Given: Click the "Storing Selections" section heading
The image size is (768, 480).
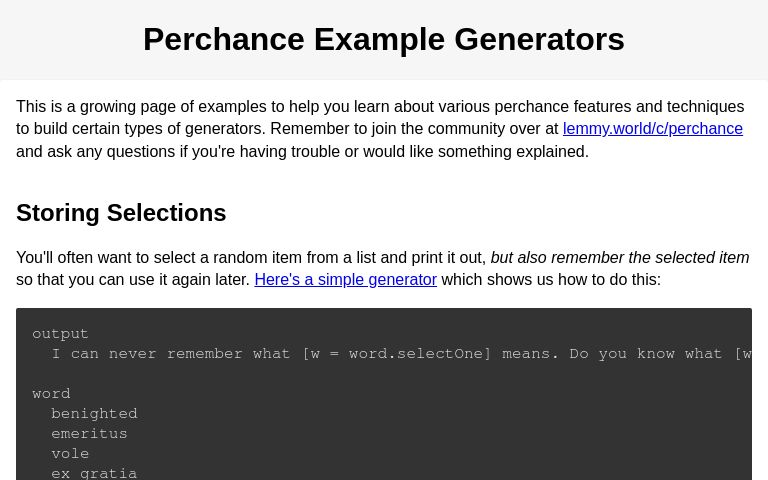Looking at the screenshot, I should coord(121,213).
